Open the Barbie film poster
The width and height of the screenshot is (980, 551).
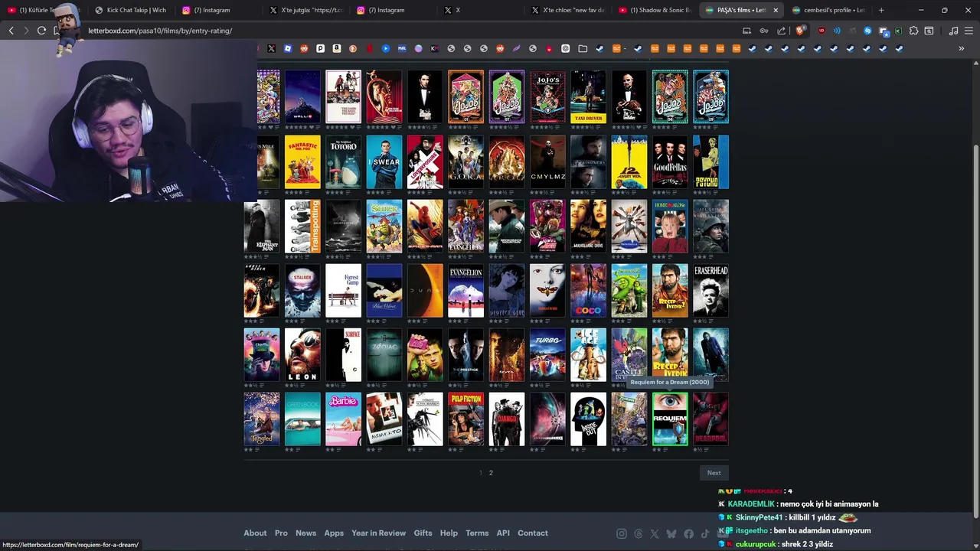click(x=343, y=419)
